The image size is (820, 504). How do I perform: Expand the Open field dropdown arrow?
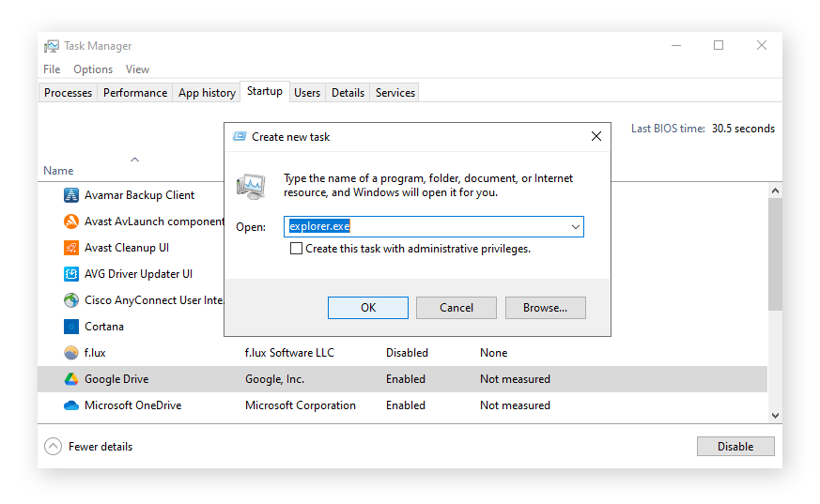coord(575,227)
